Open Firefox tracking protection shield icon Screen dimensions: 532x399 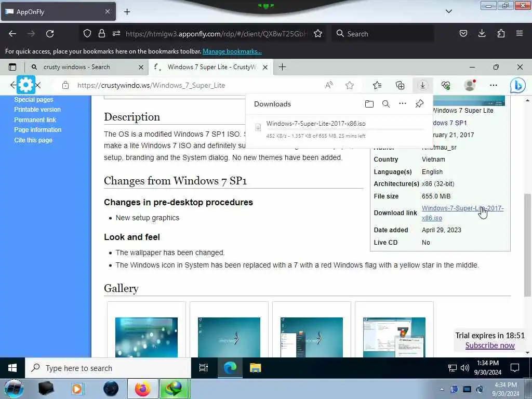(x=87, y=34)
